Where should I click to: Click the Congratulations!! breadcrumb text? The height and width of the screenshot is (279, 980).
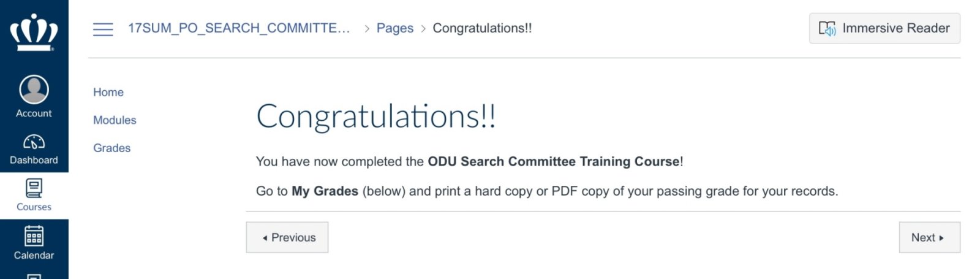pyautogui.click(x=482, y=28)
